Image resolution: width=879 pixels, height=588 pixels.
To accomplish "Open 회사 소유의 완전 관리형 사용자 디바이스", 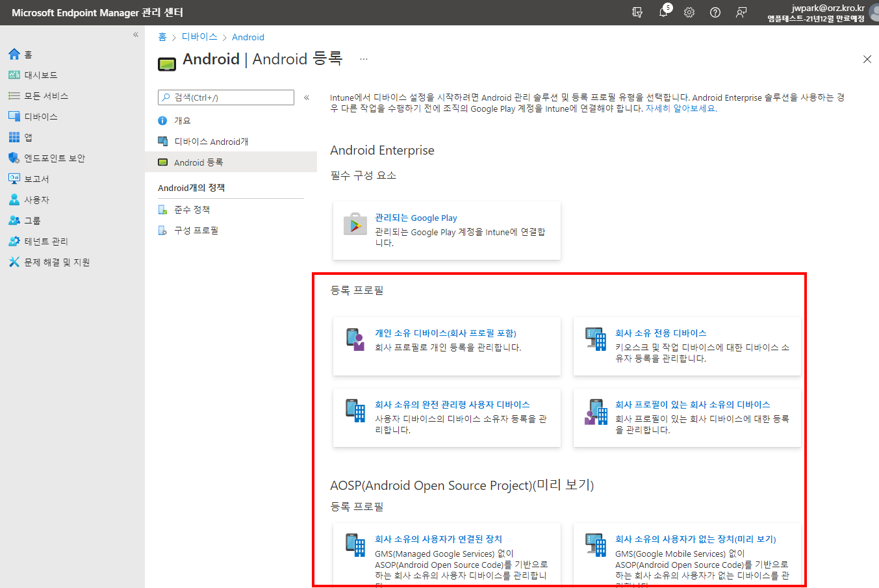I will pyautogui.click(x=452, y=405).
